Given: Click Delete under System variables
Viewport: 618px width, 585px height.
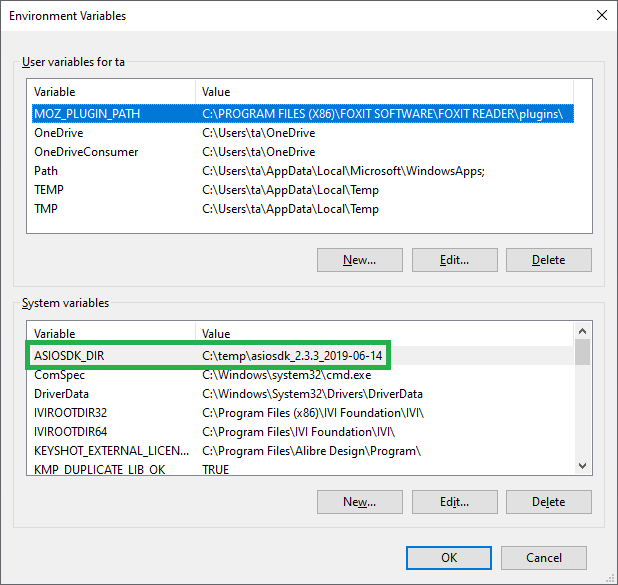Looking at the screenshot, I should [548, 501].
